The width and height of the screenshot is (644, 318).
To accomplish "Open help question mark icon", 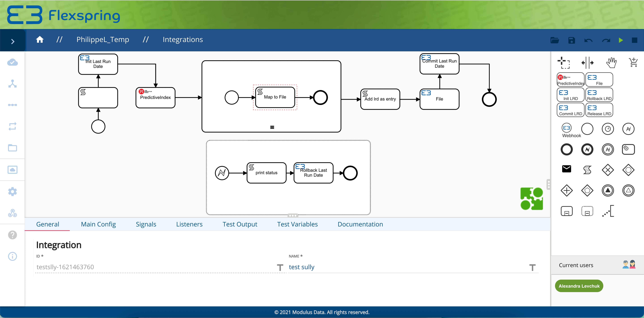I will click(x=13, y=235).
